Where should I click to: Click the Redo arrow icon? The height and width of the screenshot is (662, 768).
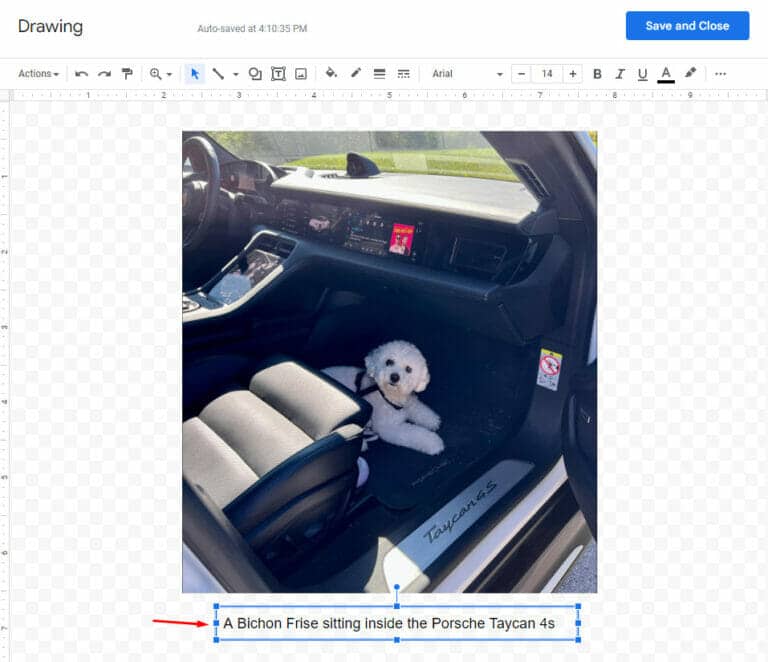[104, 74]
